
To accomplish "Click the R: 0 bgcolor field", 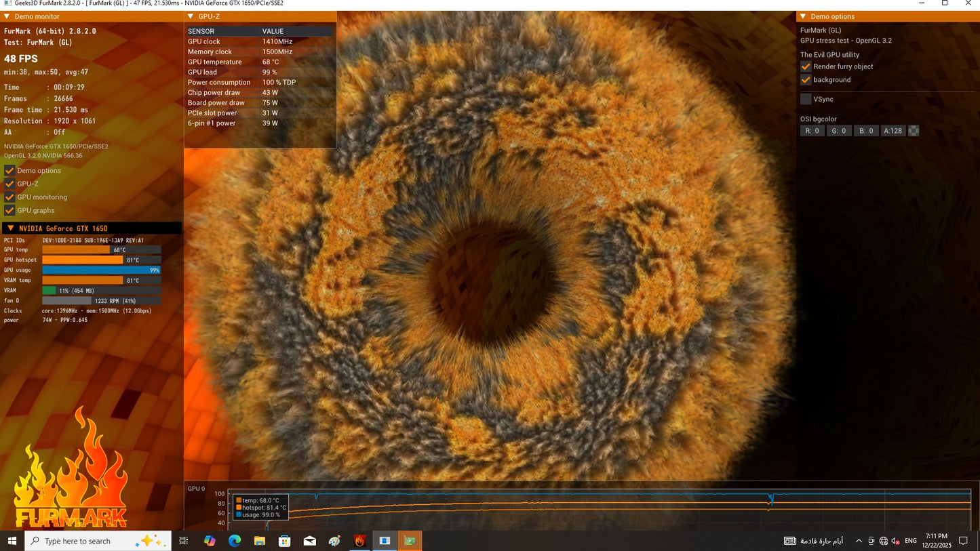I will click(x=812, y=131).
